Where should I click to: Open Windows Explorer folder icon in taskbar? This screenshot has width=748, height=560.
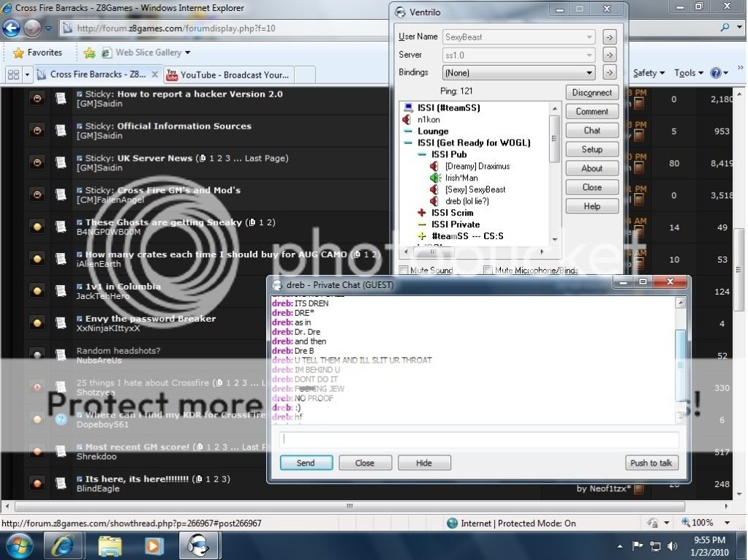pyautogui.click(x=110, y=545)
